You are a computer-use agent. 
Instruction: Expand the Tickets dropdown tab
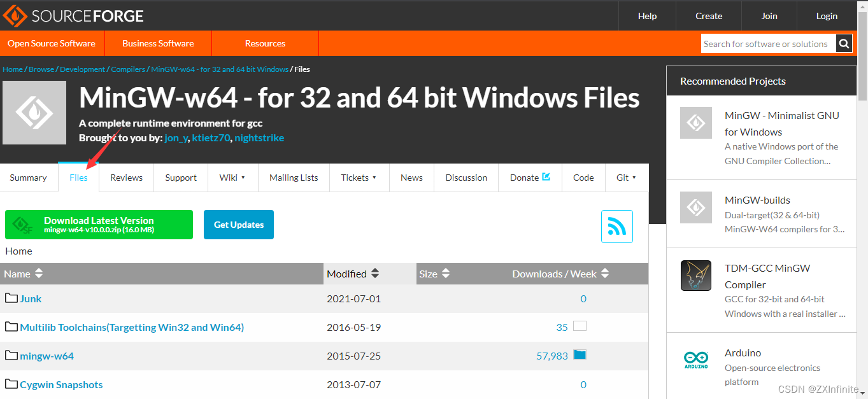[359, 178]
